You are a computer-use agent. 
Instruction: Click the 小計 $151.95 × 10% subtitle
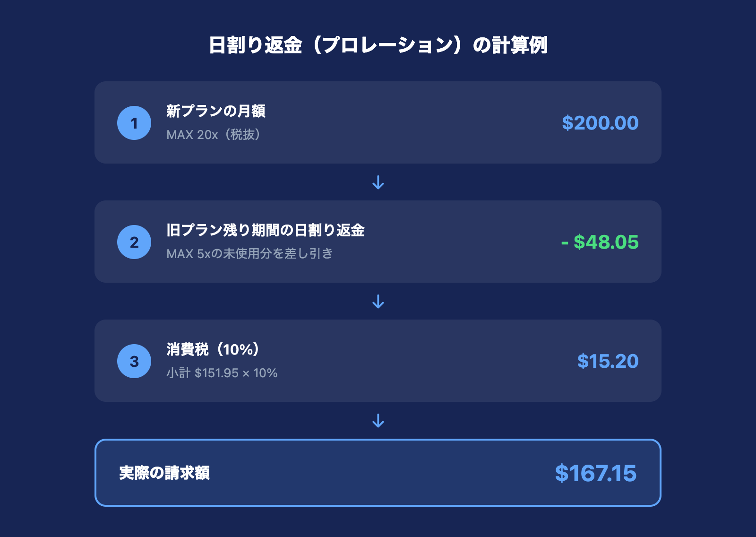tap(222, 373)
